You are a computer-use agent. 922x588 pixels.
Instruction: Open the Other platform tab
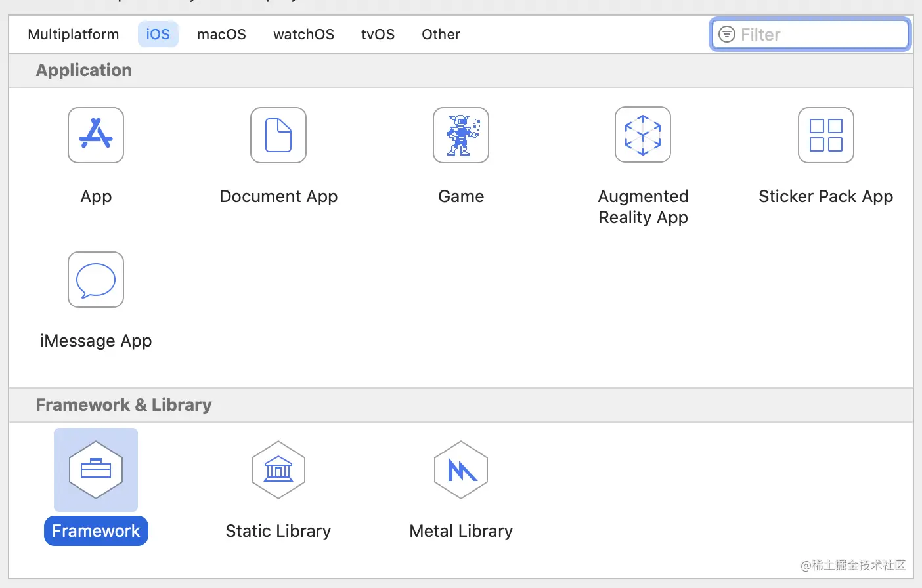click(441, 34)
